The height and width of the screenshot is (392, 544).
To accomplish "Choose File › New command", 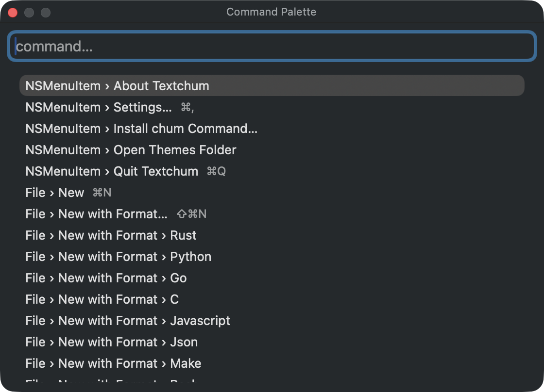I will click(272, 192).
